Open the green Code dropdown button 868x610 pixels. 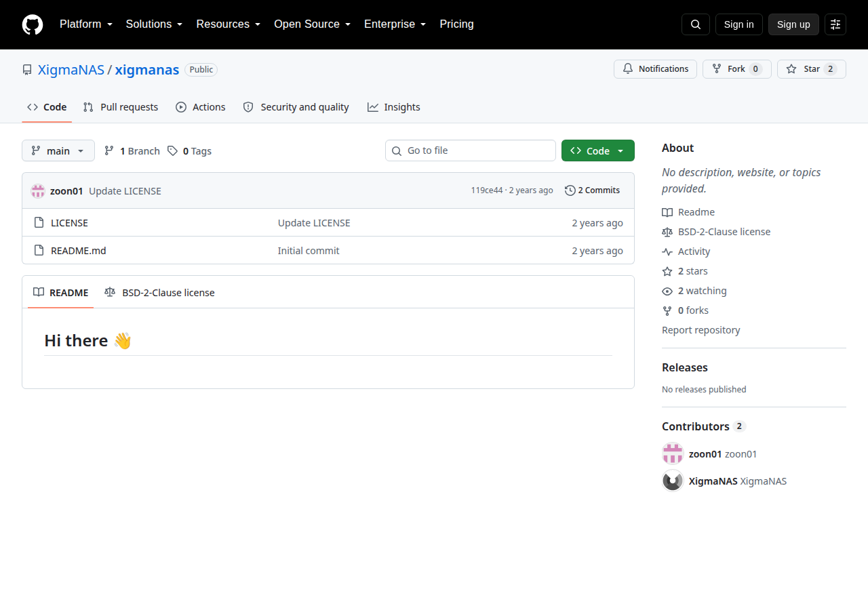pyautogui.click(x=598, y=150)
